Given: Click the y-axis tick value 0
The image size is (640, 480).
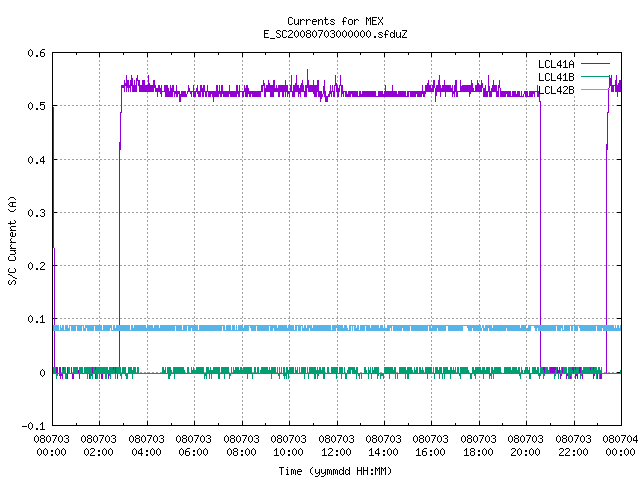Looking at the screenshot, I should pyautogui.click(x=42, y=373).
